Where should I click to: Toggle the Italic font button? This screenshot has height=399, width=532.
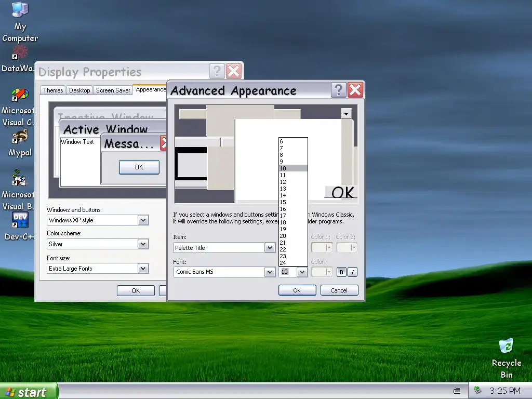tap(353, 272)
